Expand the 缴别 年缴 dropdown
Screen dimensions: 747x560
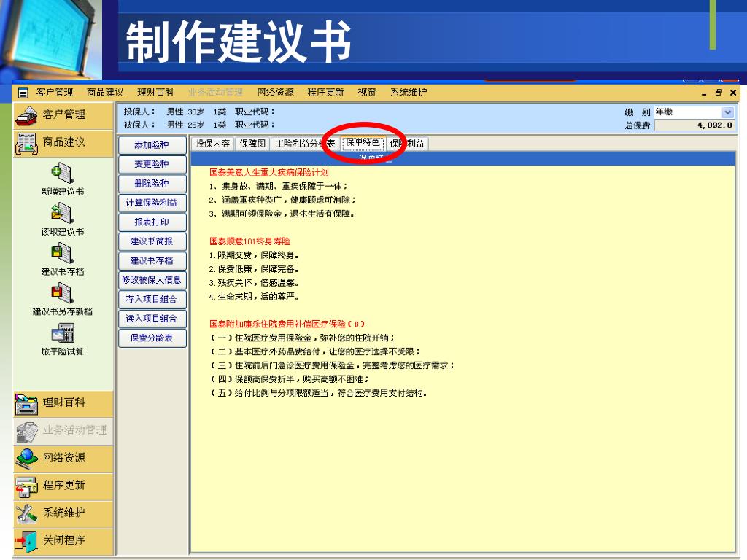[x=727, y=112]
